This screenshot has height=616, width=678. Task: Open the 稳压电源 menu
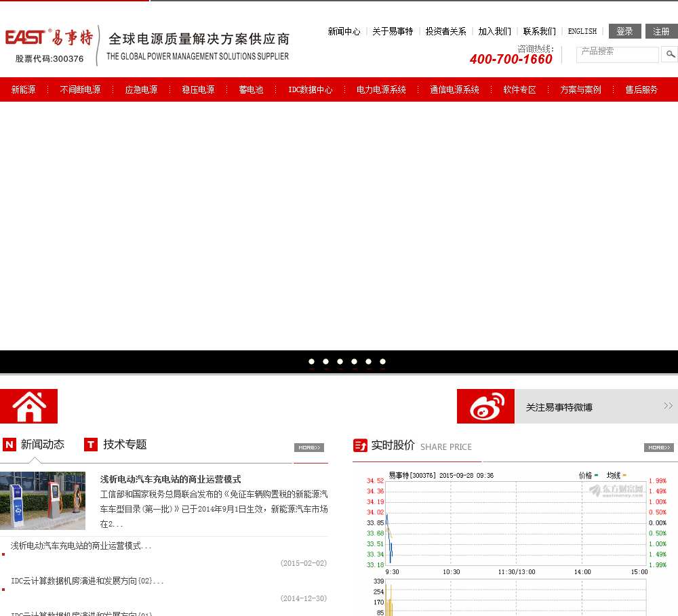click(198, 89)
